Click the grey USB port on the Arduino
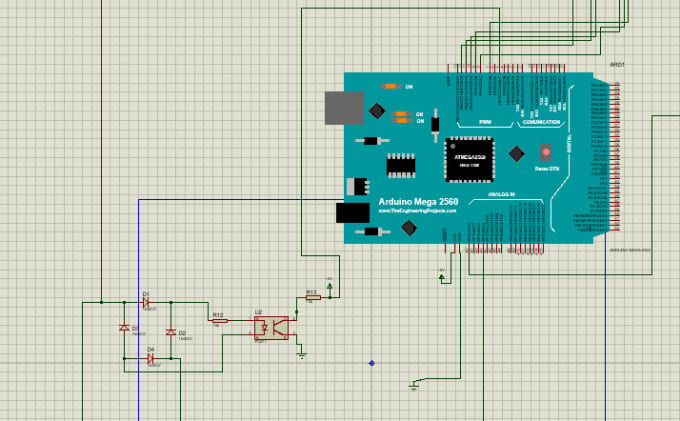The image size is (680, 421). click(x=344, y=108)
